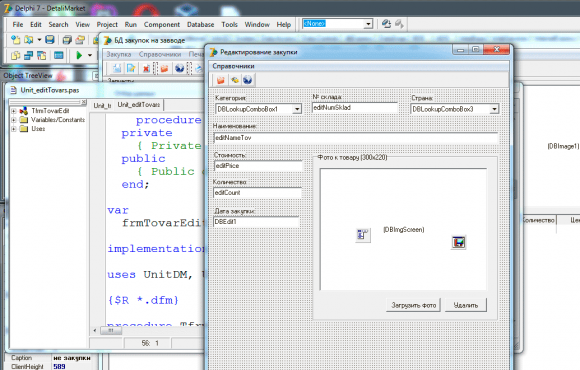Open the DBLookupComboBox1 category dropdown
The height and width of the screenshot is (370, 580).
point(297,109)
